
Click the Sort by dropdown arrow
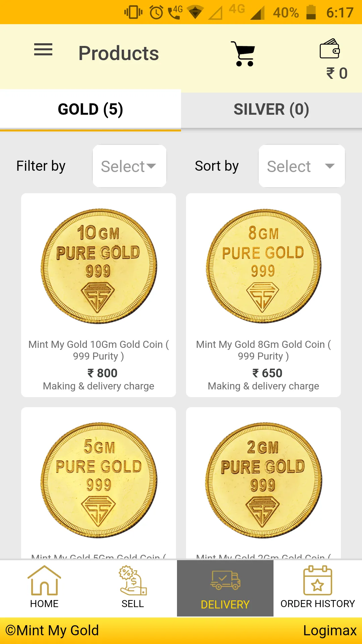(330, 166)
